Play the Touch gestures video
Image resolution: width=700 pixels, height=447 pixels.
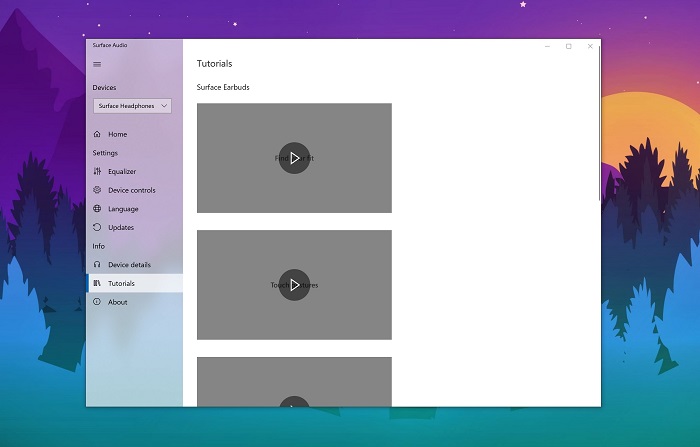pos(294,285)
